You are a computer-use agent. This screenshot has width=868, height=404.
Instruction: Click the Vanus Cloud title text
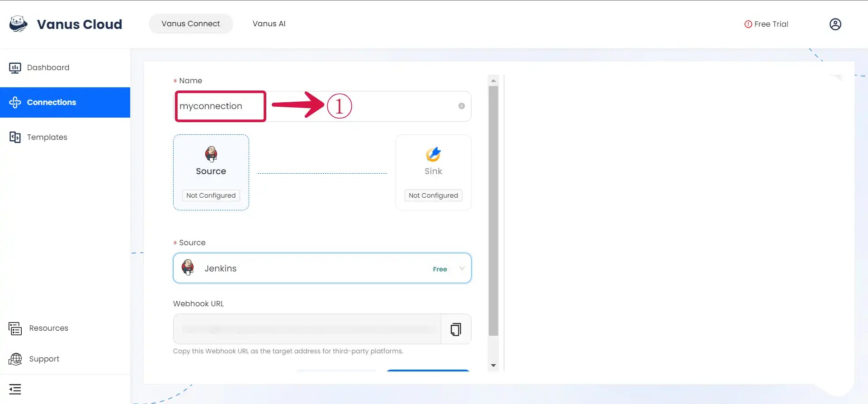(x=80, y=24)
